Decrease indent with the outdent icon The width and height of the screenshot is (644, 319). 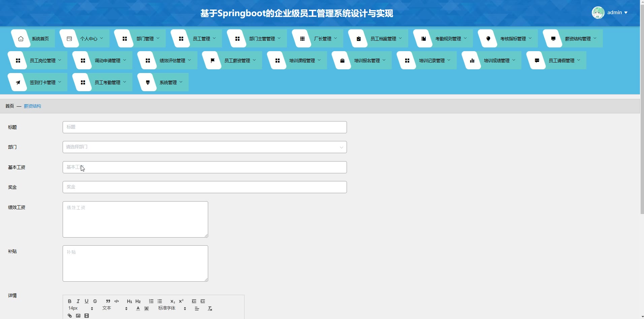click(x=194, y=301)
